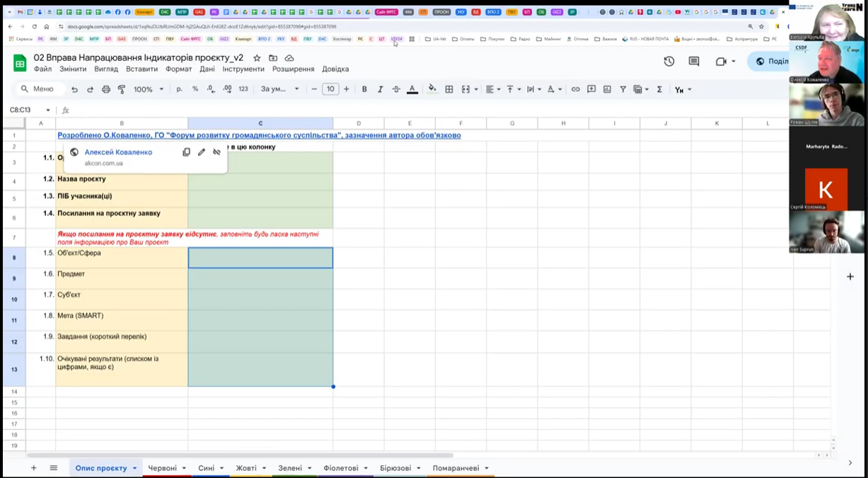This screenshot has width=868, height=478.
Task: Open the Розширення menu
Action: click(293, 69)
